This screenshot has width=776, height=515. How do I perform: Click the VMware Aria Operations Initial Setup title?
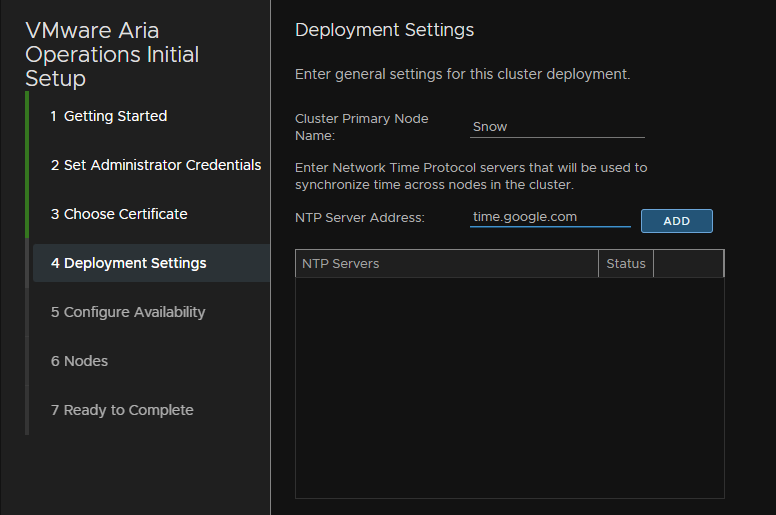pyautogui.click(x=112, y=54)
